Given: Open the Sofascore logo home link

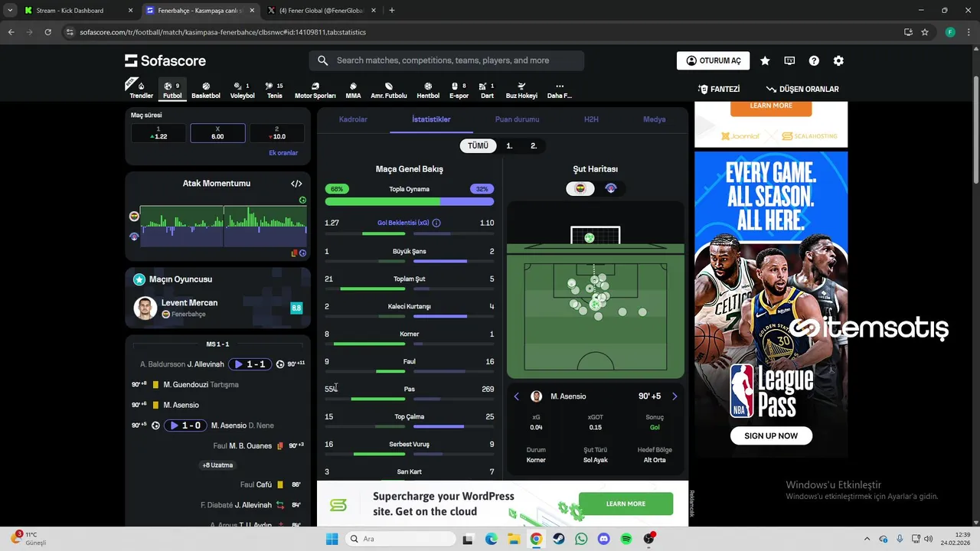Looking at the screenshot, I should pos(165,60).
